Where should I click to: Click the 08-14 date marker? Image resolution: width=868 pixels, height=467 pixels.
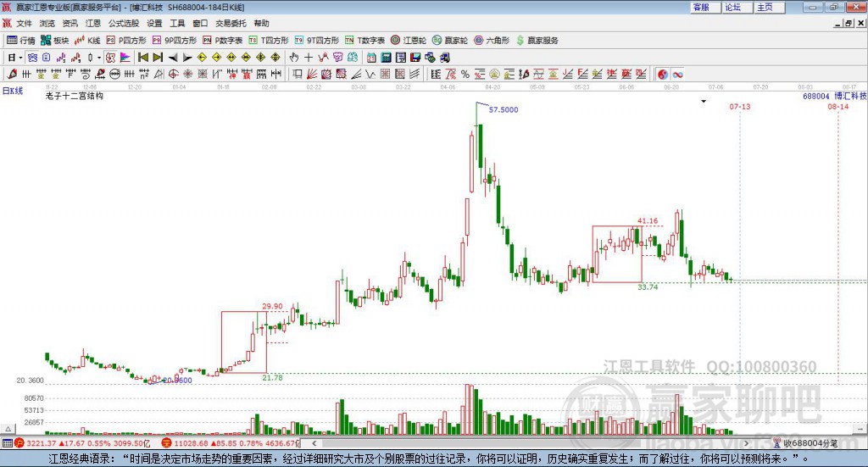838,106
